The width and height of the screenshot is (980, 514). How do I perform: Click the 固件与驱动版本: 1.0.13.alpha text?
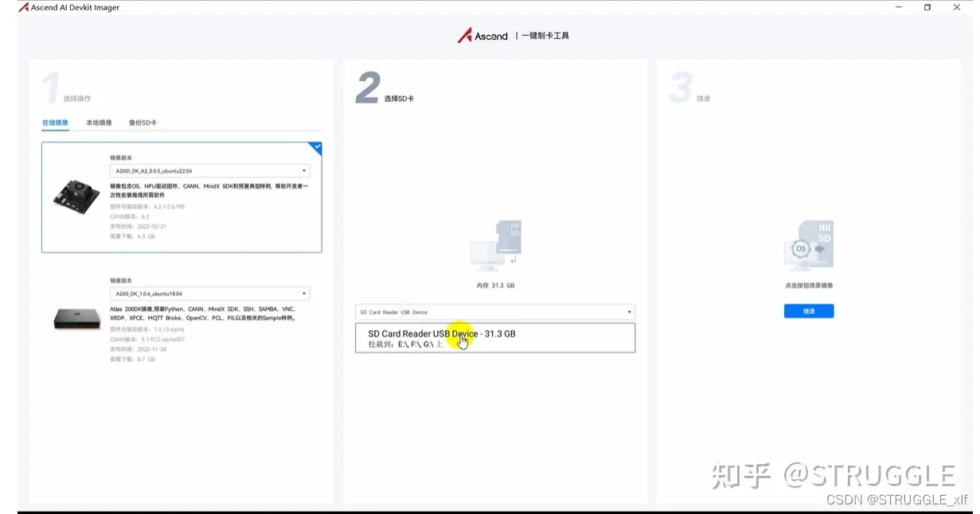tap(147, 329)
